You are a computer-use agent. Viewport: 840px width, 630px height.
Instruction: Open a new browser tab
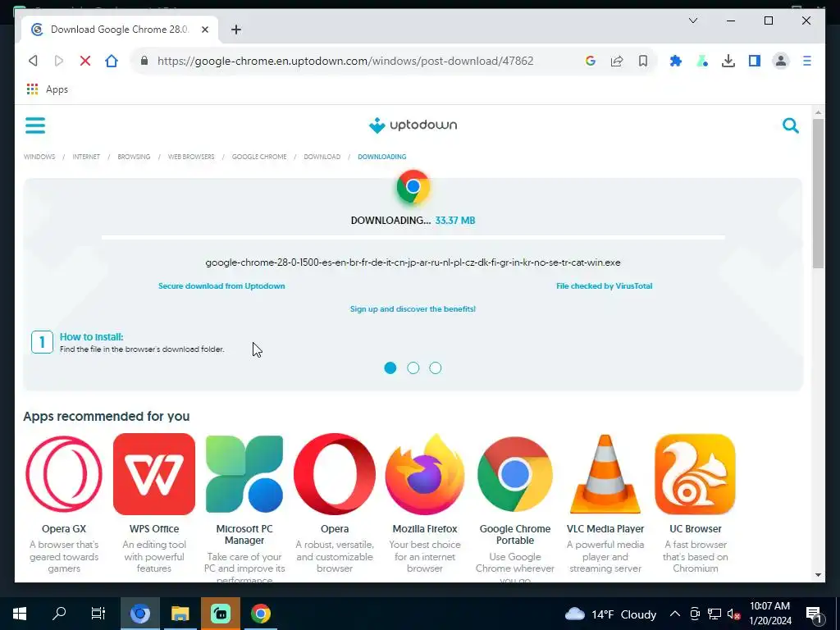point(235,30)
